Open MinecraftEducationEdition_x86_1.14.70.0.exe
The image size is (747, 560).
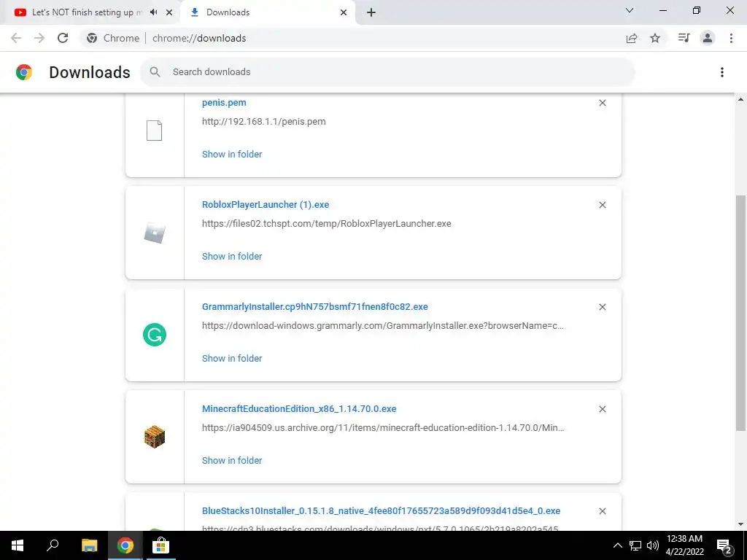(299, 409)
